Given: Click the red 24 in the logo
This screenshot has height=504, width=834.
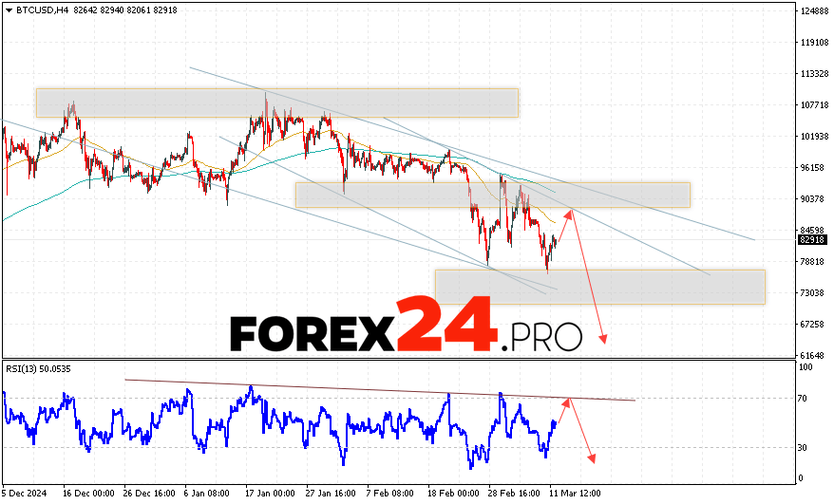Looking at the screenshot, I should (446, 325).
